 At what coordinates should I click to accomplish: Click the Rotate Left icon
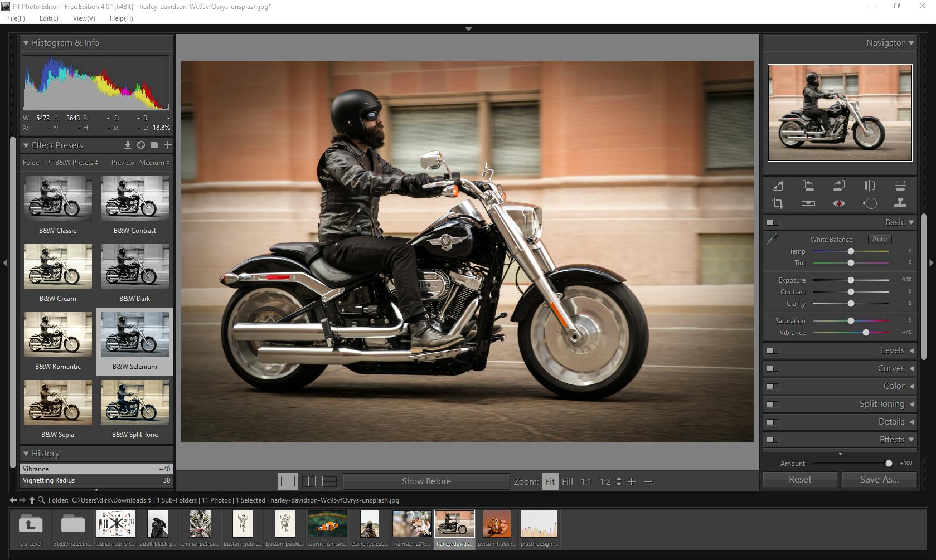pyautogui.click(x=808, y=186)
